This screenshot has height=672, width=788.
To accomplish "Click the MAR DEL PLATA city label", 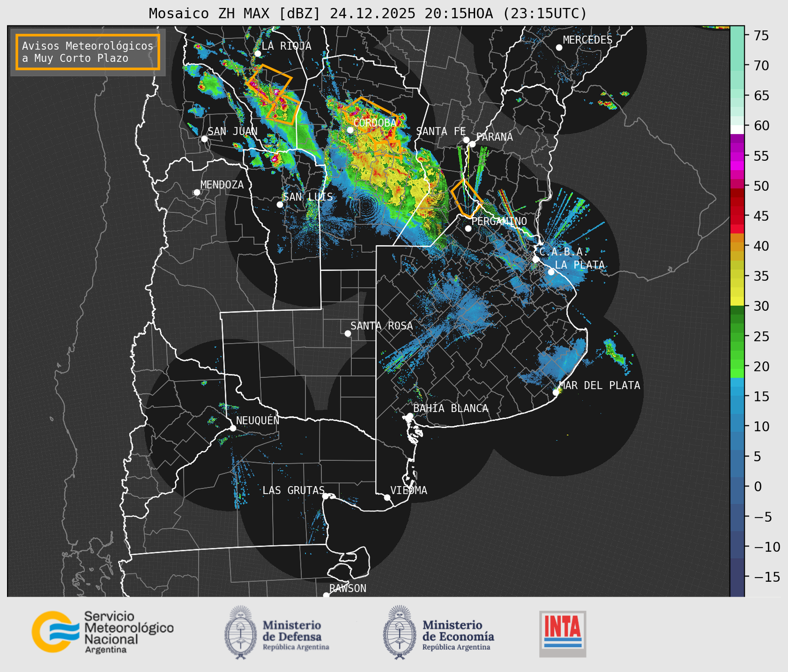I will click(599, 385).
